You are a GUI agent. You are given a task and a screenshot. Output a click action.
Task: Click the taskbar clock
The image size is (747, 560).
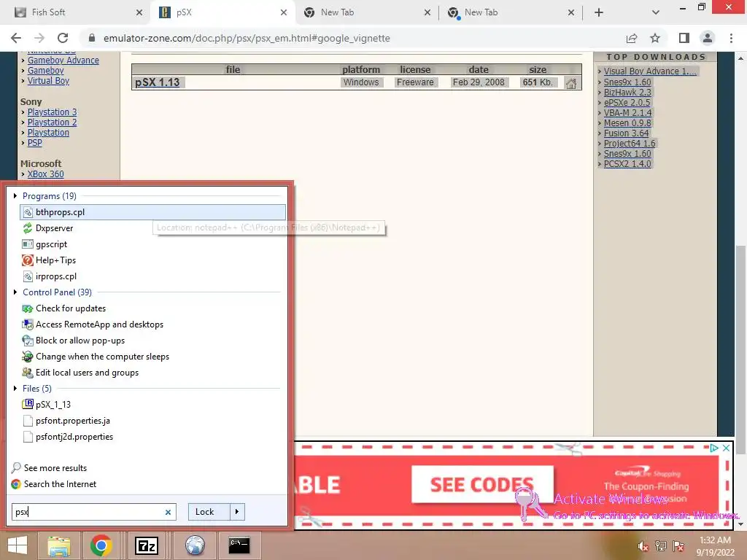tap(715, 546)
